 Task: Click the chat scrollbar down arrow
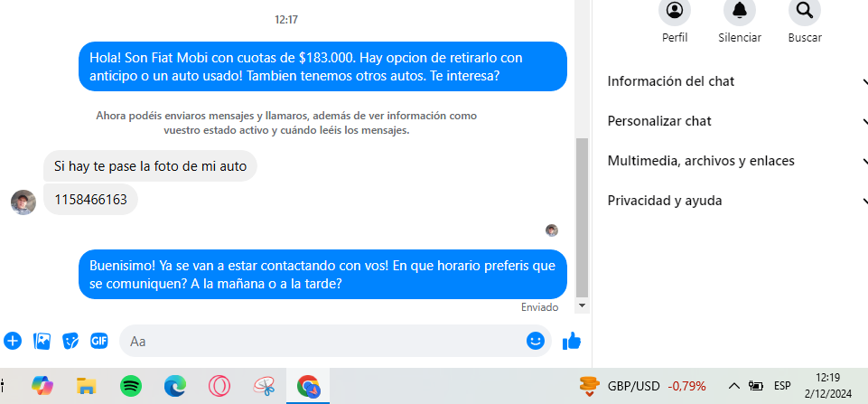coord(582,305)
